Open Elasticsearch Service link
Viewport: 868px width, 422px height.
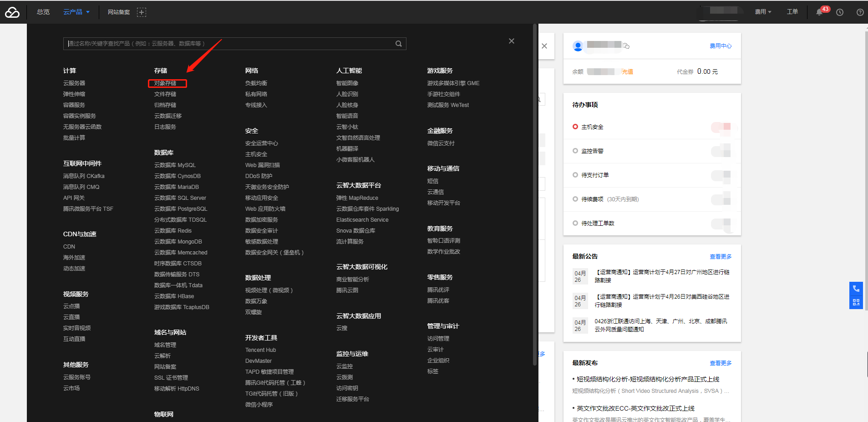(362, 220)
